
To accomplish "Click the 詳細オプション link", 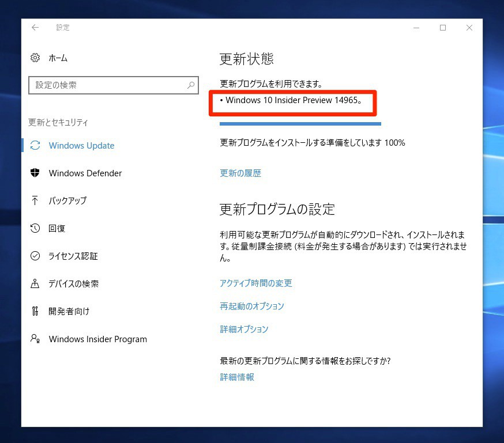I will [244, 329].
